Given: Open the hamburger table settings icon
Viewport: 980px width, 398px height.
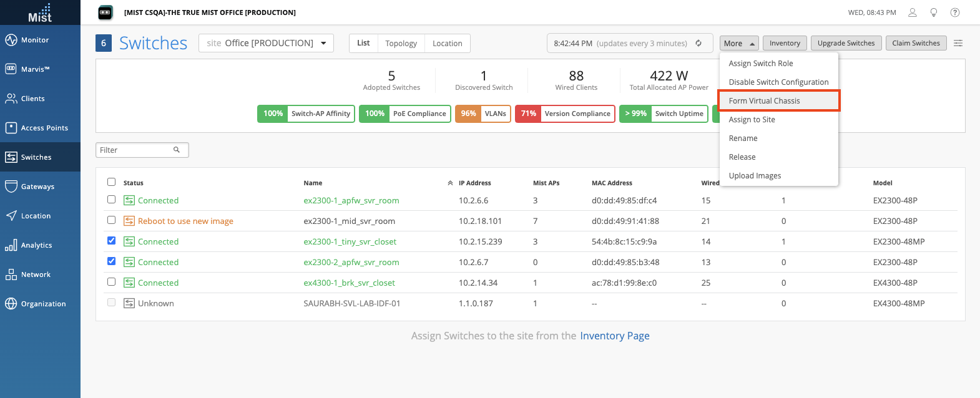Looking at the screenshot, I should 958,43.
